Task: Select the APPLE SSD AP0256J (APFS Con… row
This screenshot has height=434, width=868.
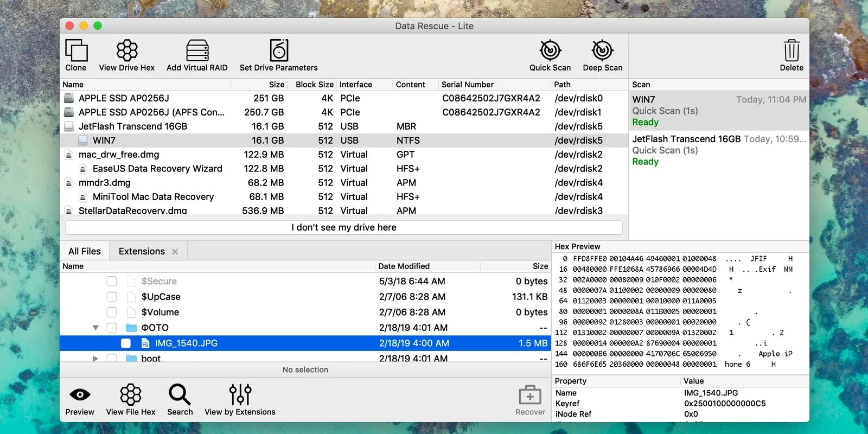Action: [x=344, y=112]
